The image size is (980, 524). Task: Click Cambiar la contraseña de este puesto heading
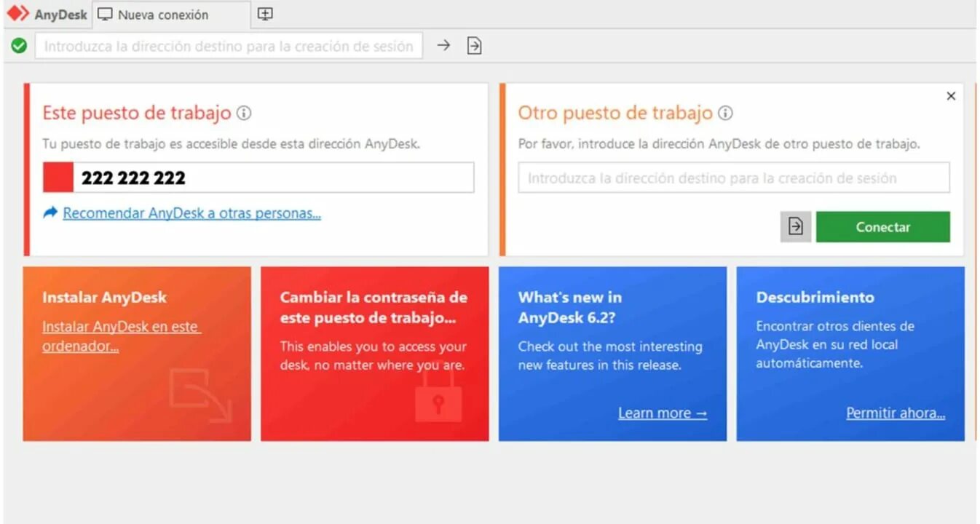click(374, 308)
